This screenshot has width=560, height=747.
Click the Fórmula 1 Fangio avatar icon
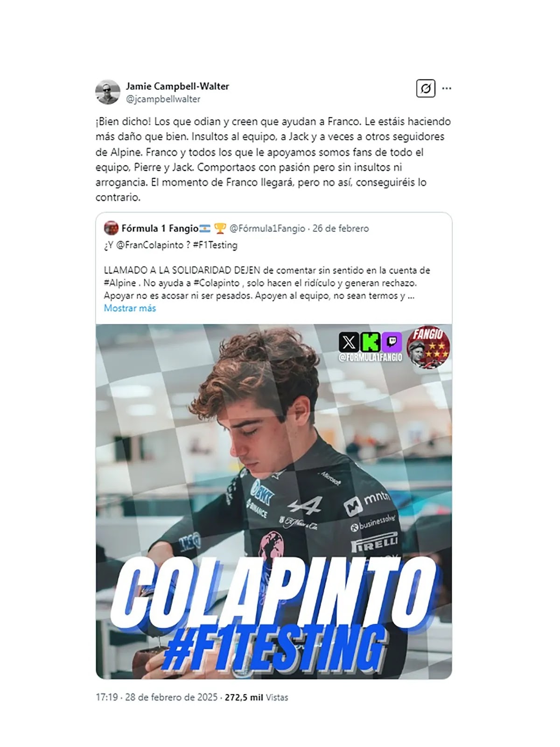[111, 228]
